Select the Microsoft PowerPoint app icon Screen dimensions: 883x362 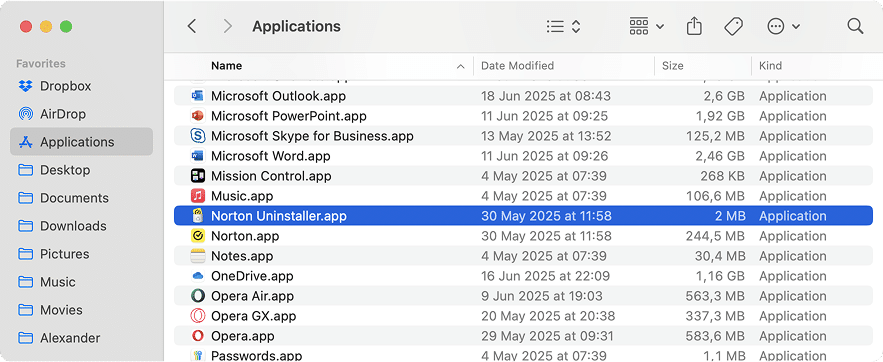point(198,116)
